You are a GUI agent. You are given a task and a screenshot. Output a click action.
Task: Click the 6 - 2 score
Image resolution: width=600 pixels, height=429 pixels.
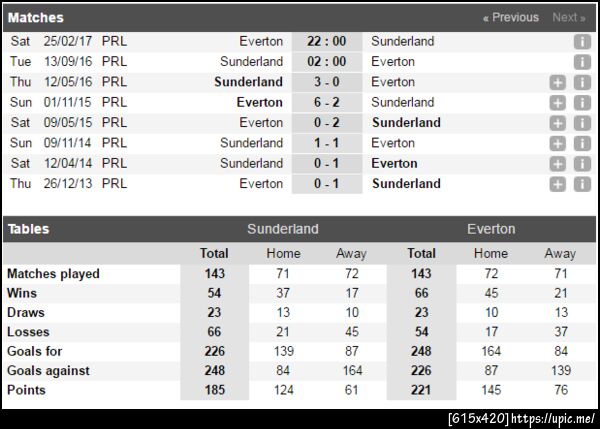[327, 102]
